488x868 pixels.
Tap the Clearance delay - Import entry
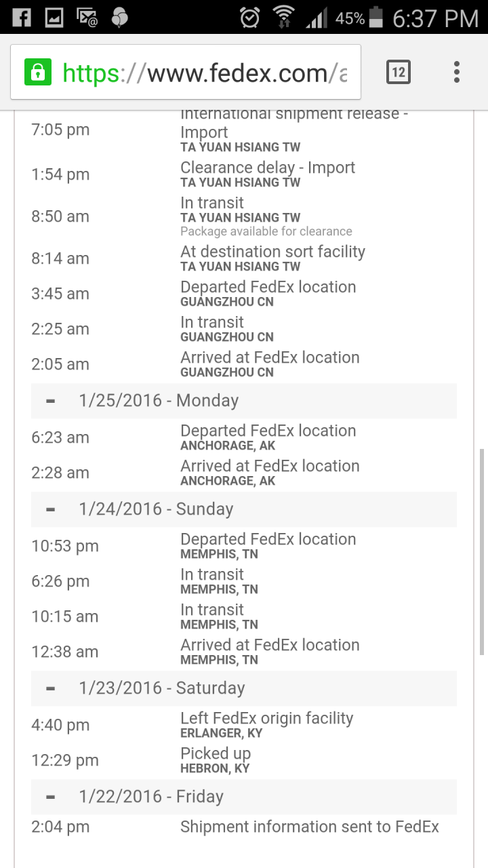[244, 174]
